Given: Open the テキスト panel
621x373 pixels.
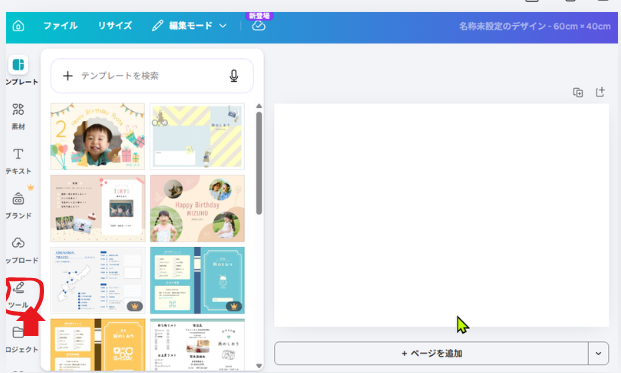Looking at the screenshot, I should coord(18,161).
